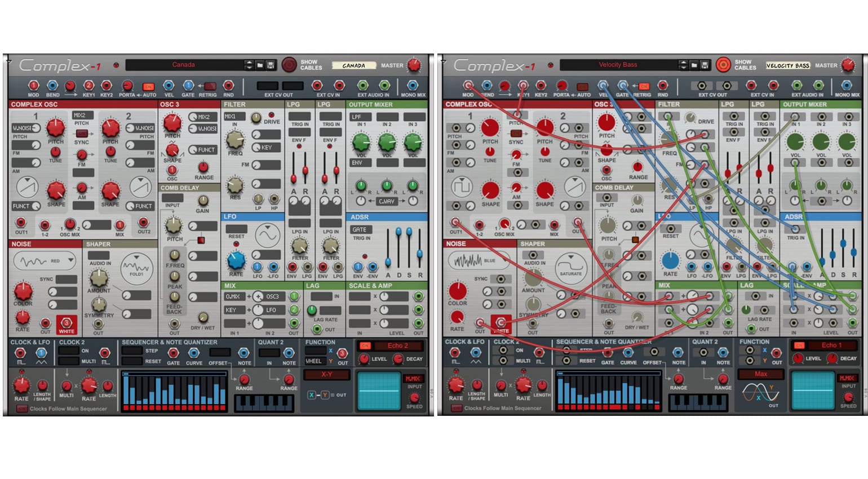Click the KEY2 jack in Canada instance
Image resolution: width=868 pixels, height=479 pixels.
click(x=106, y=86)
